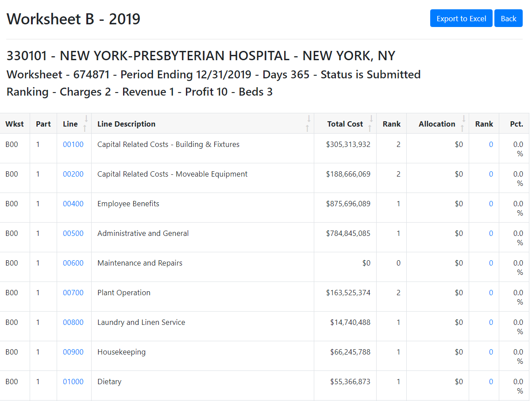Click the Worksheet B - 2019 heading
This screenshot has height=401, width=532.
(x=73, y=19)
